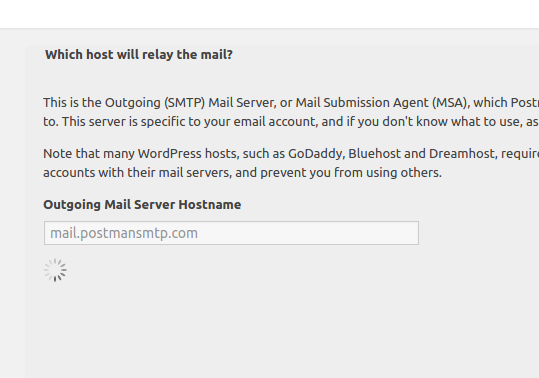
Task: Click the phrase 'prevent you from using others'
Action: (x=350, y=173)
